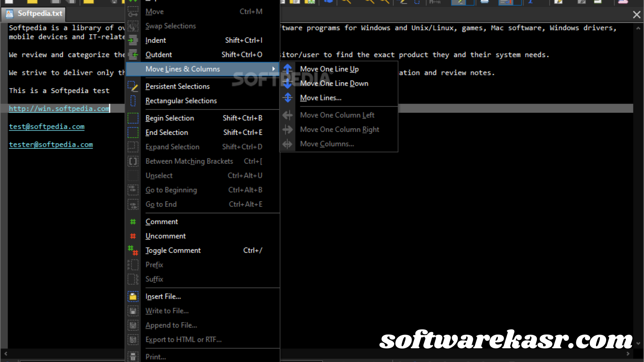Choose Outdent from the menu

[203, 55]
